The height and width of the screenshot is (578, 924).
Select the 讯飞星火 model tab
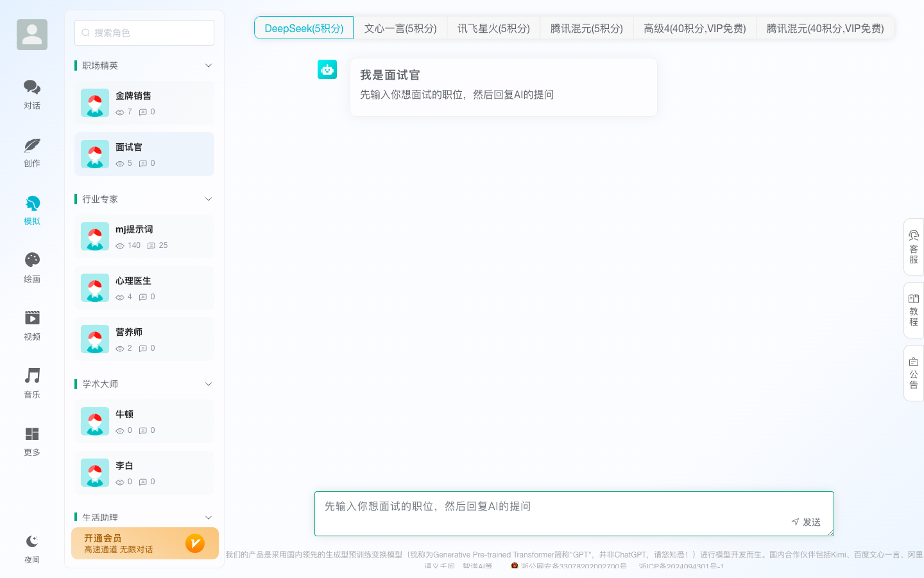click(493, 28)
